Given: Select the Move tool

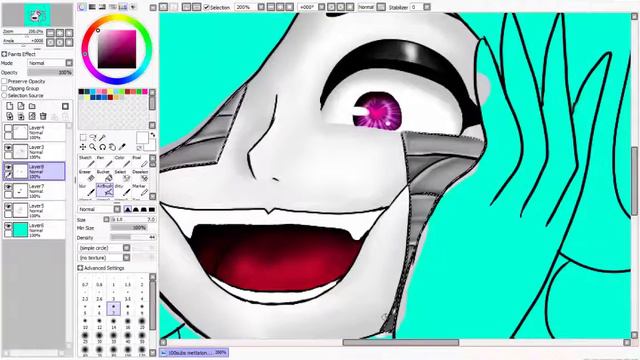Looking at the screenshot, I should pos(83,147).
